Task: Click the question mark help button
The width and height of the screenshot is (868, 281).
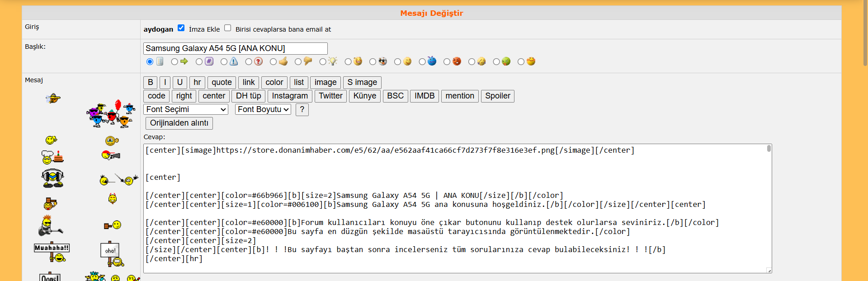Action: pyautogui.click(x=302, y=109)
